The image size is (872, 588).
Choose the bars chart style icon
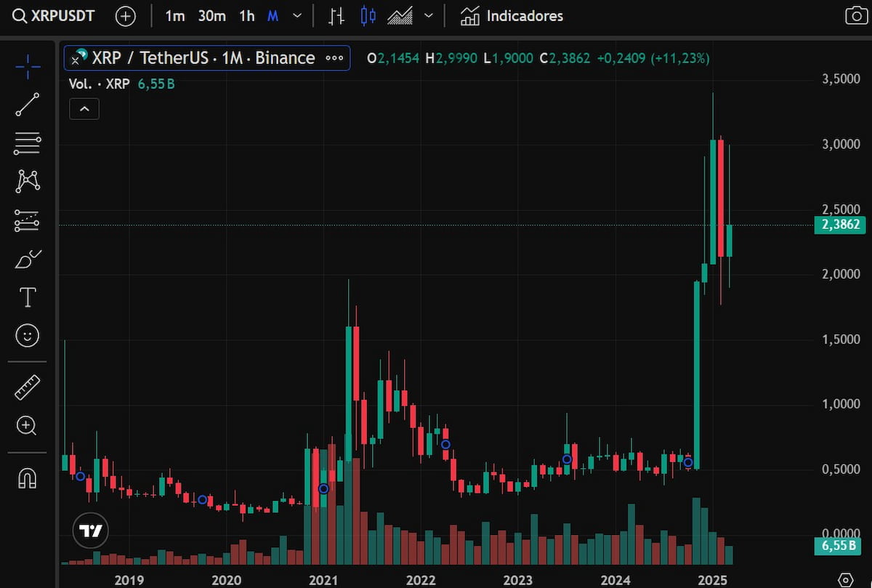click(336, 15)
